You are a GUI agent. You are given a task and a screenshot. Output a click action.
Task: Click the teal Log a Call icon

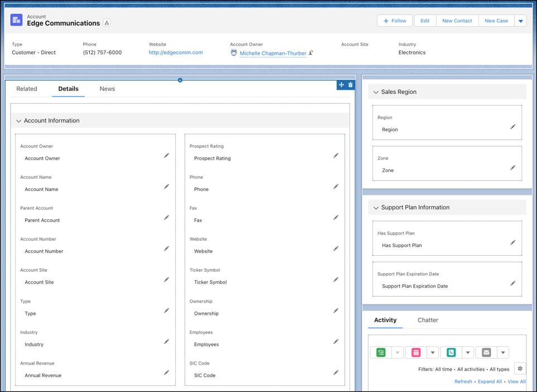(x=451, y=352)
